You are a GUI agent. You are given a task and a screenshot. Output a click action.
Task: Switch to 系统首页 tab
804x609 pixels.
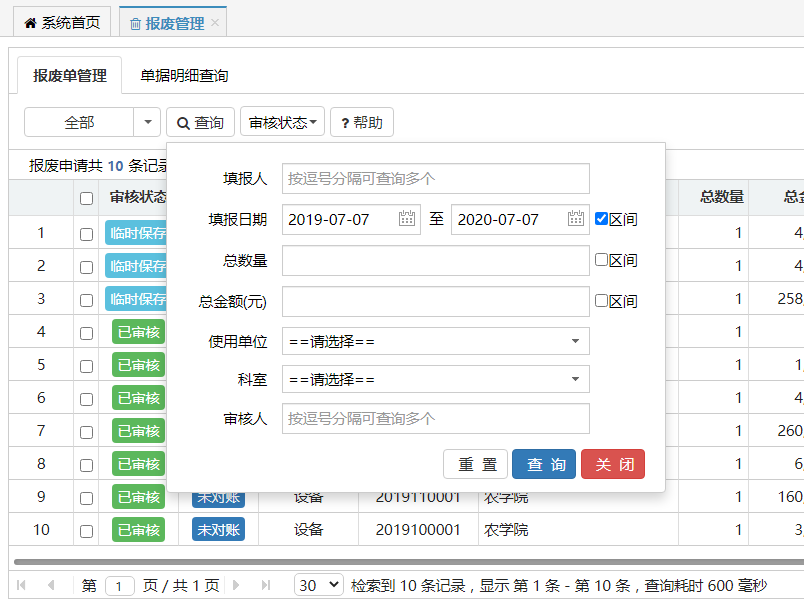click(x=62, y=23)
